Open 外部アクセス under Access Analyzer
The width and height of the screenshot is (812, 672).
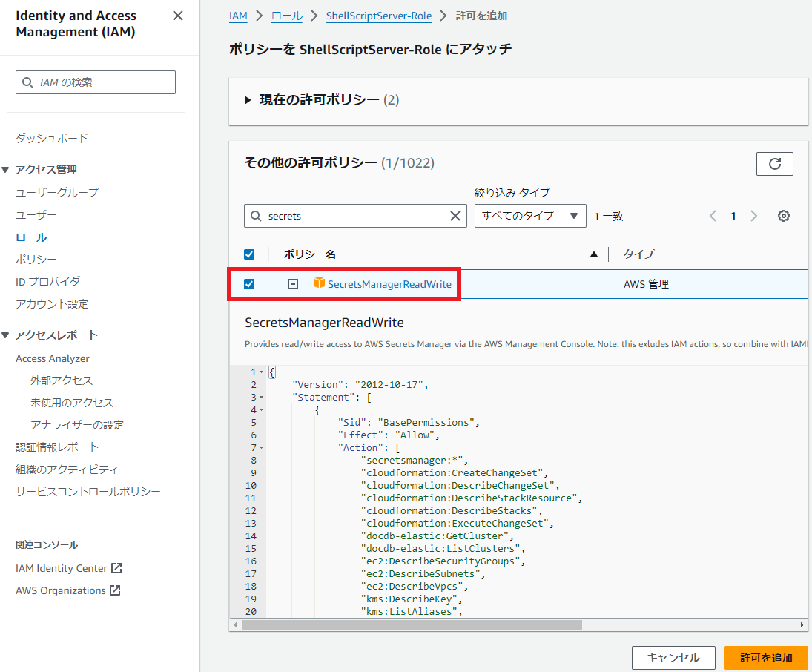[62, 381]
